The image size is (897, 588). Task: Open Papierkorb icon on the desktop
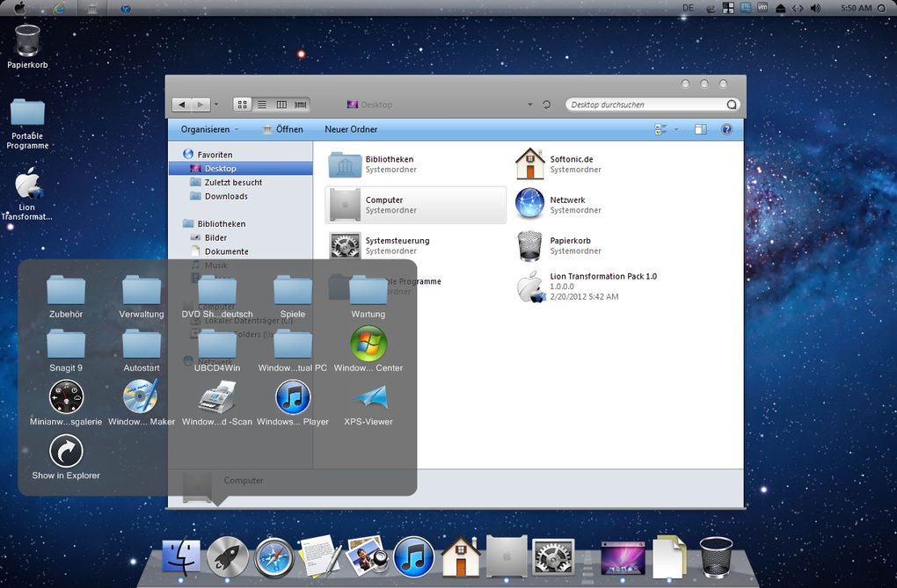pyautogui.click(x=27, y=47)
